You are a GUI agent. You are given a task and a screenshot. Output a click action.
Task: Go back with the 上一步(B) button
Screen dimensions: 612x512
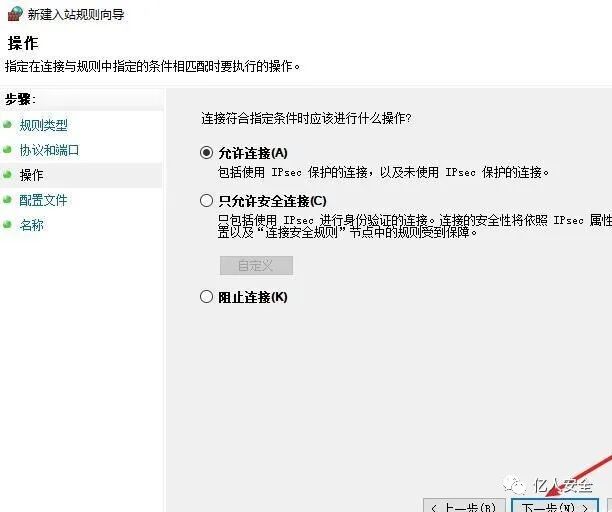pos(464,506)
